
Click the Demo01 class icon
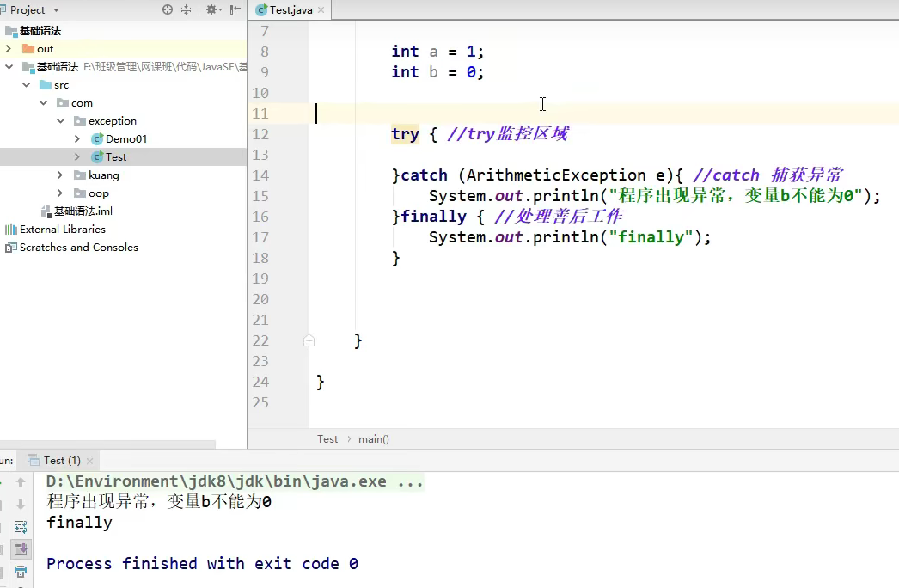(97, 138)
